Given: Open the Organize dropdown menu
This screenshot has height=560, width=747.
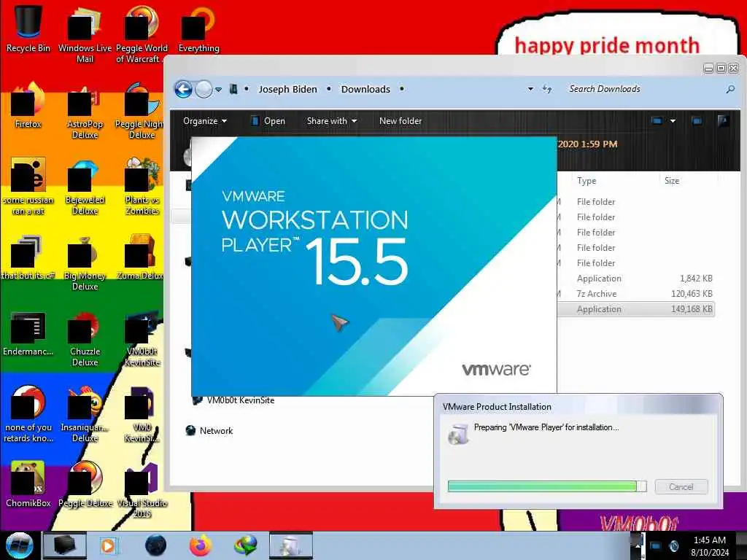Looking at the screenshot, I should 204,121.
